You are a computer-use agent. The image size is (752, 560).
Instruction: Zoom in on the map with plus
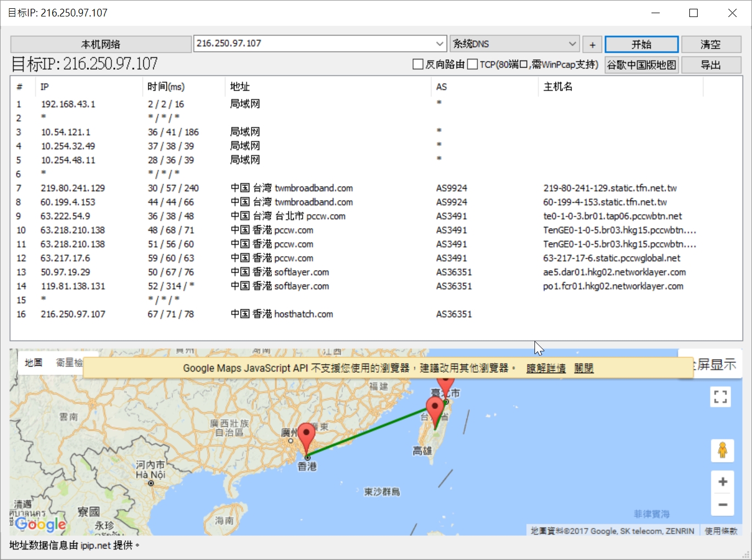tap(722, 481)
